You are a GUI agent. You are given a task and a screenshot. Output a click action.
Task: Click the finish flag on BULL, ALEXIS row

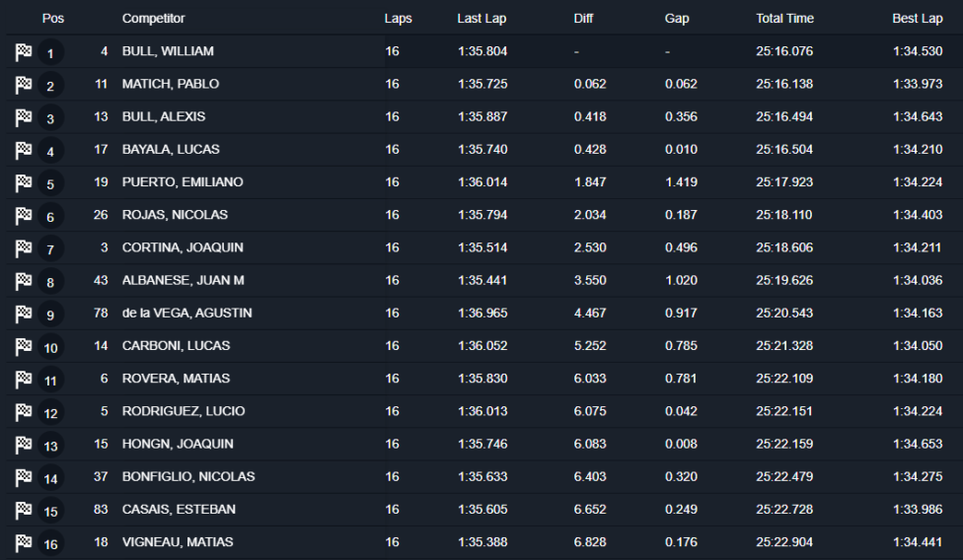(24, 117)
